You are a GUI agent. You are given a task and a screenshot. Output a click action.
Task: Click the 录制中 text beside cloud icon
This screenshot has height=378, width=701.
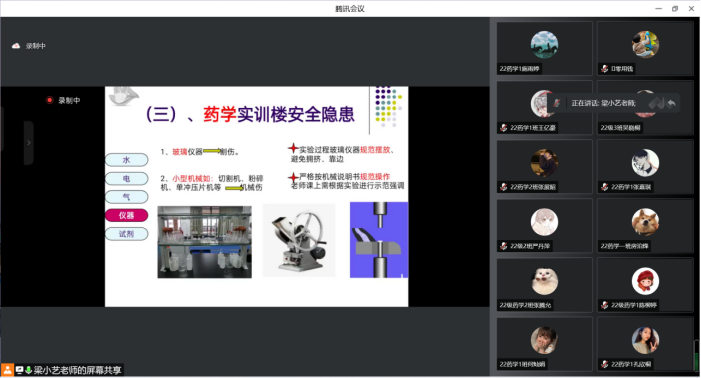(36, 46)
